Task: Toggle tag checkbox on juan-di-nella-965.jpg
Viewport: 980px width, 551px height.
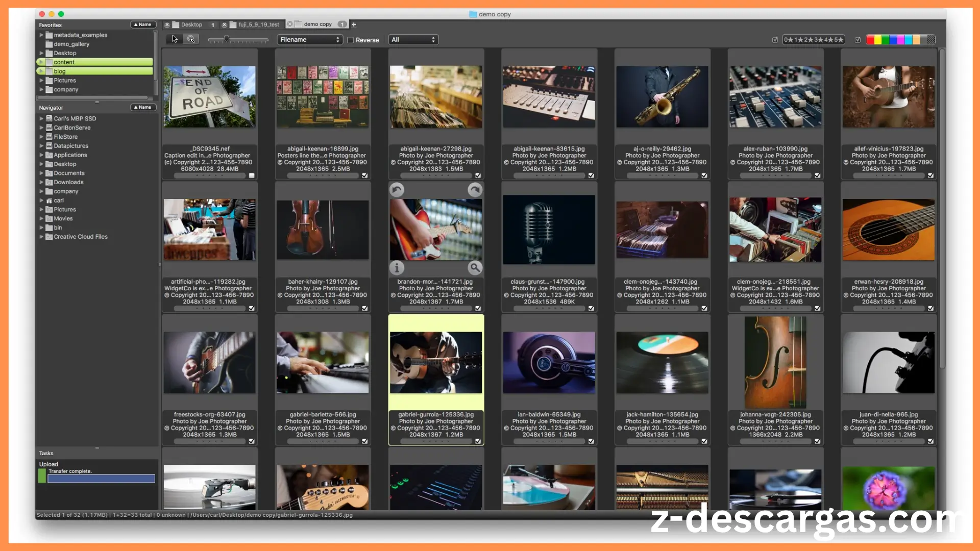Action: click(931, 441)
